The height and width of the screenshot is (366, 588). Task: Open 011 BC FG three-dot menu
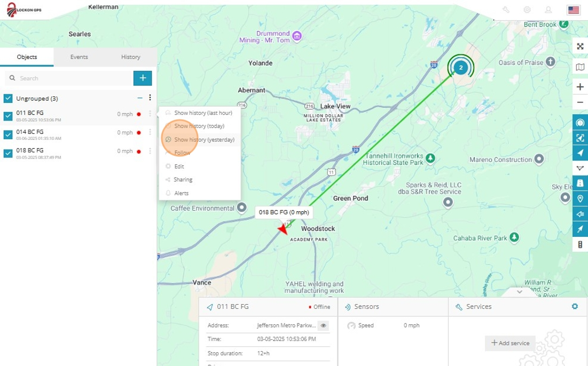pos(150,114)
